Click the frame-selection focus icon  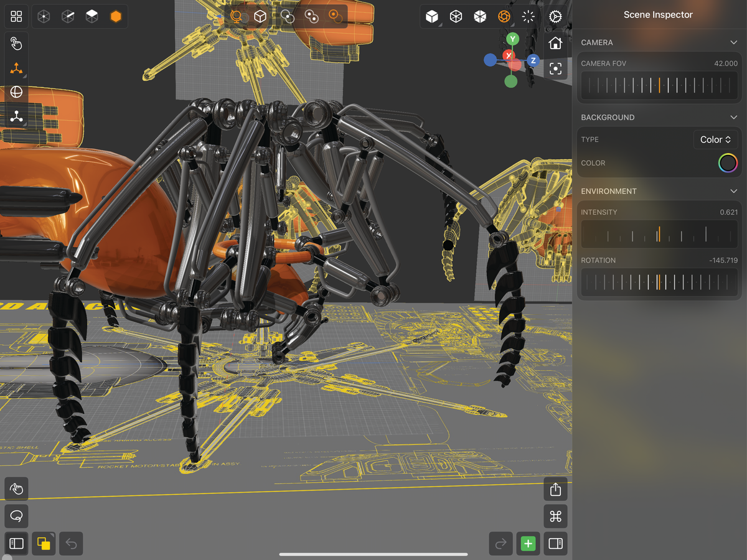click(x=555, y=68)
